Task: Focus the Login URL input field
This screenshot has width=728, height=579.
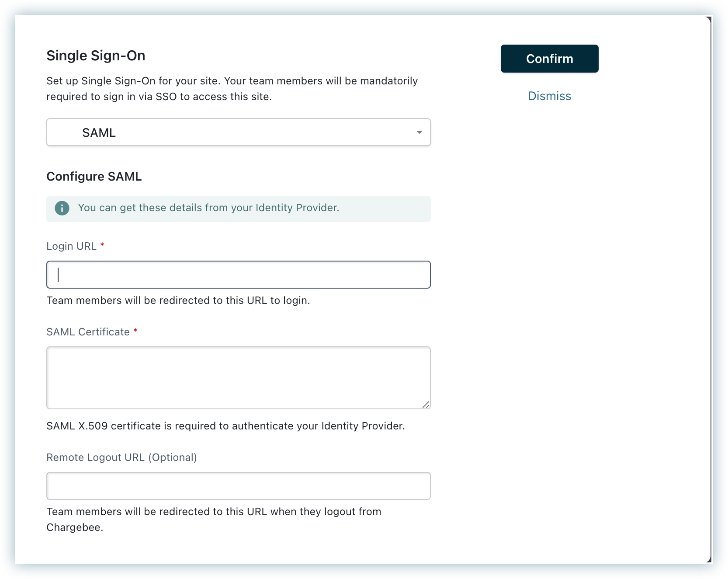Action: click(238, 275)
